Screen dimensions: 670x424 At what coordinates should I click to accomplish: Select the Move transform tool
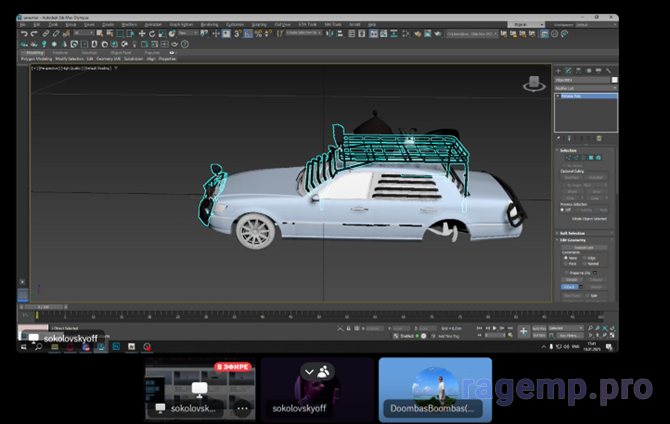(142, 33)
